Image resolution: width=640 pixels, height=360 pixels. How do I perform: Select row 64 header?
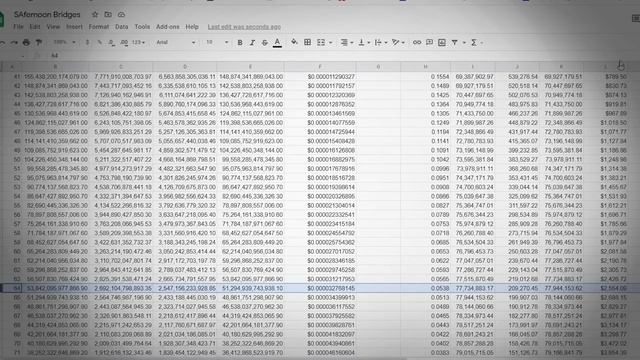[x=11, y=288]
